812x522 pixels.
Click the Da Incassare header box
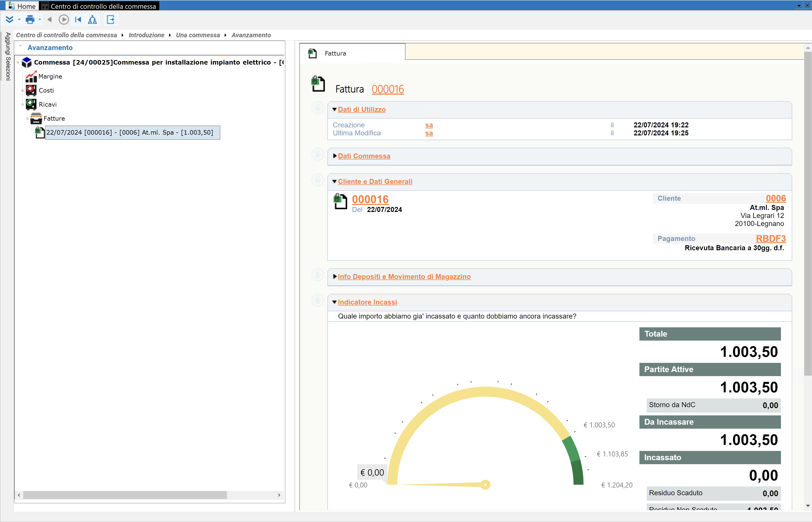[710, 422]
